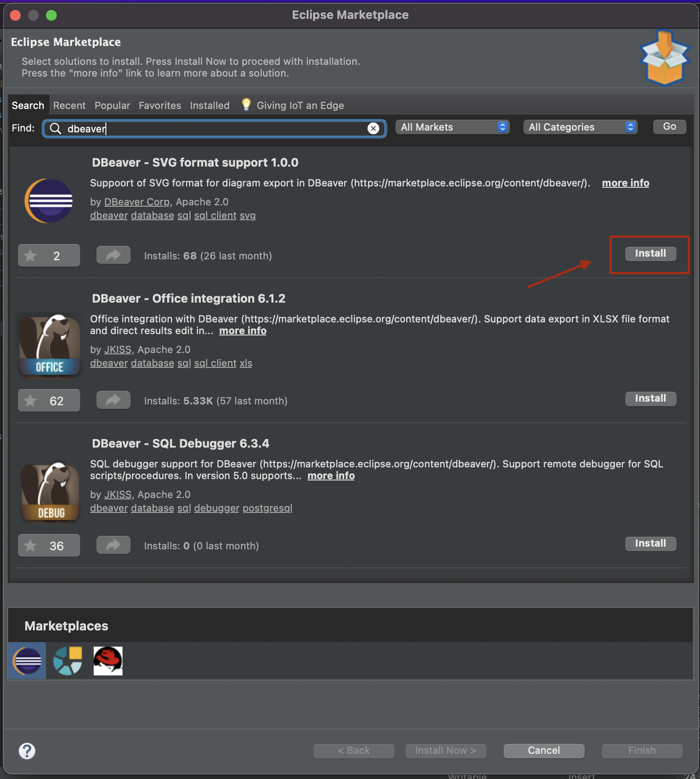
Task: Click the DBeaver - SVG format support 1.0.0 title
Action: click(x=195, y=163)
